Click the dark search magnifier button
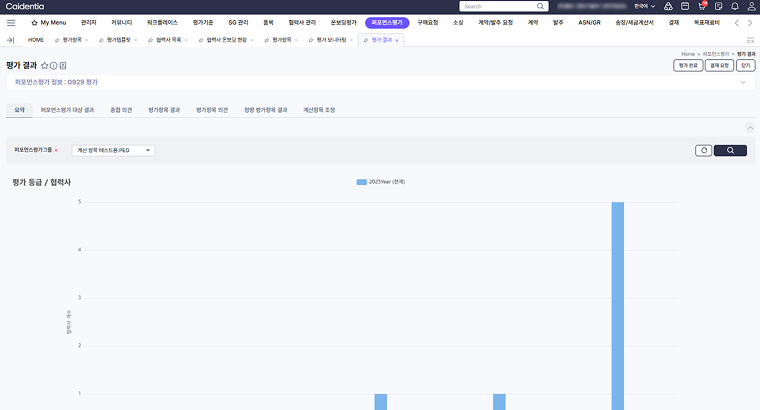This screenshot has height=410, width=760. tap(730, 150)
